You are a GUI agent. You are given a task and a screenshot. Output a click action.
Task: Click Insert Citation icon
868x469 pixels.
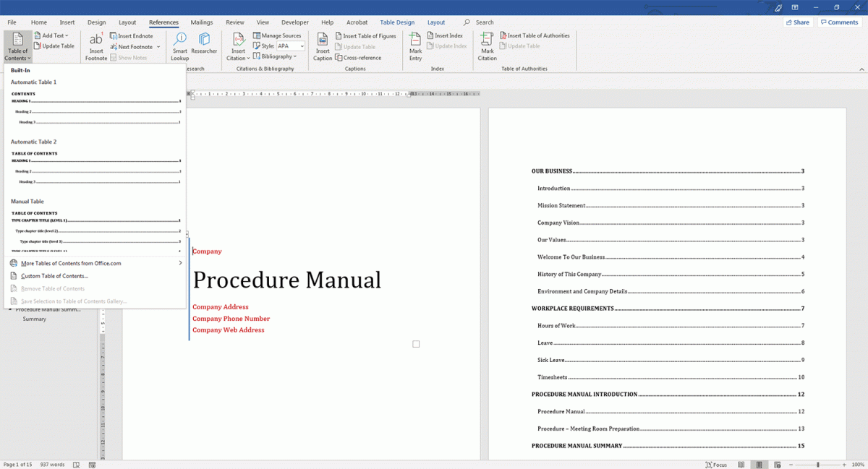pyautogui.click(x=238, y=40)
